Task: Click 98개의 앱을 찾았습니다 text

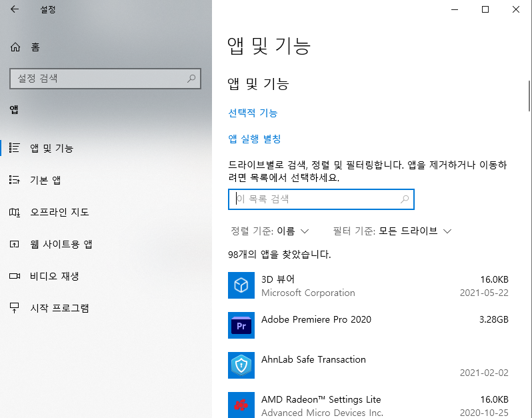Action: coord(279,254)
